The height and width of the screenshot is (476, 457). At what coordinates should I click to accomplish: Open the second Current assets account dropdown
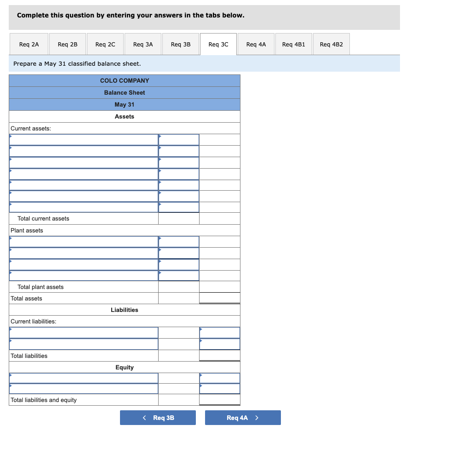[x=83, y=151]
